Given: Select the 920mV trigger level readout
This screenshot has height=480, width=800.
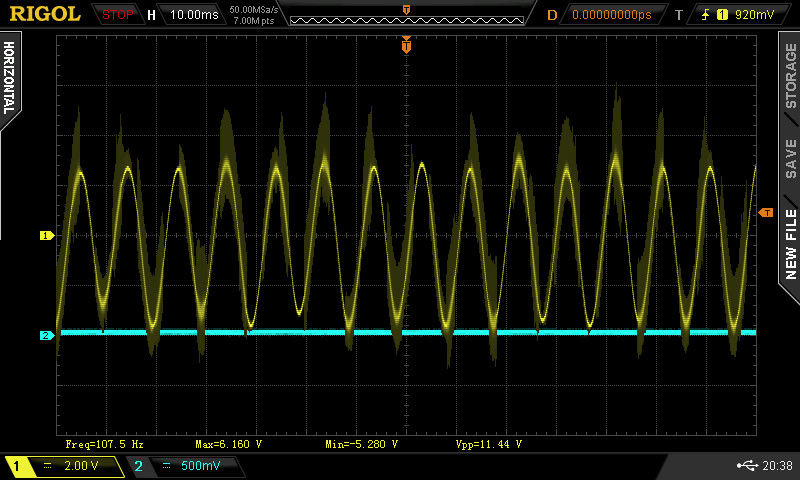Looking at the screenshot, I should coord(753,15).
